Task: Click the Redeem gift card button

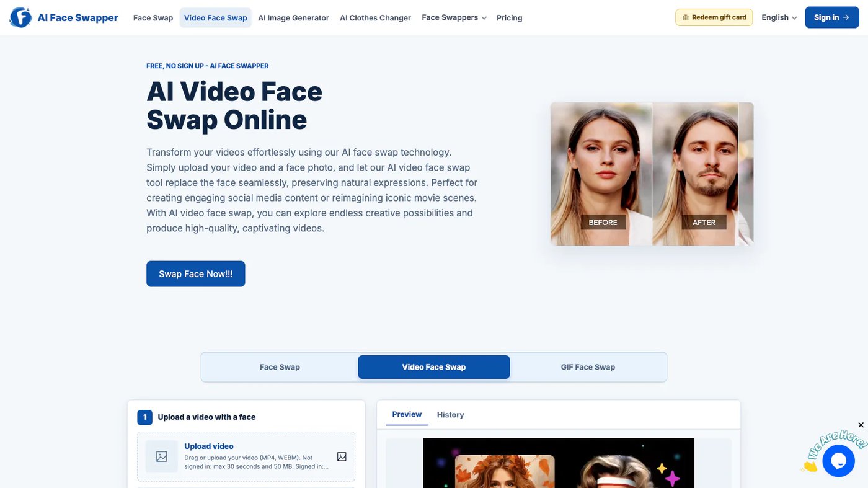Action: (x=714, y=17)
